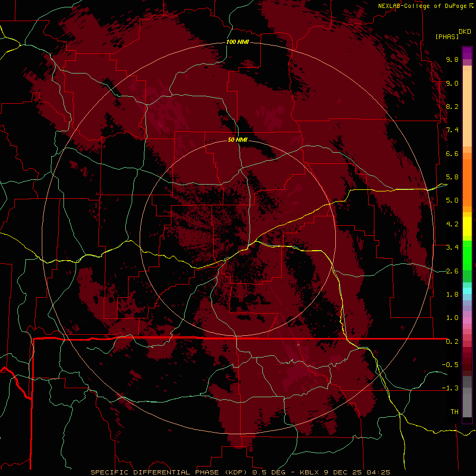This screenshot has height=476, width=476.
Task: Click the 'DKD' label above the color scale
Action: pyautogui.click(x=465, y=32)
